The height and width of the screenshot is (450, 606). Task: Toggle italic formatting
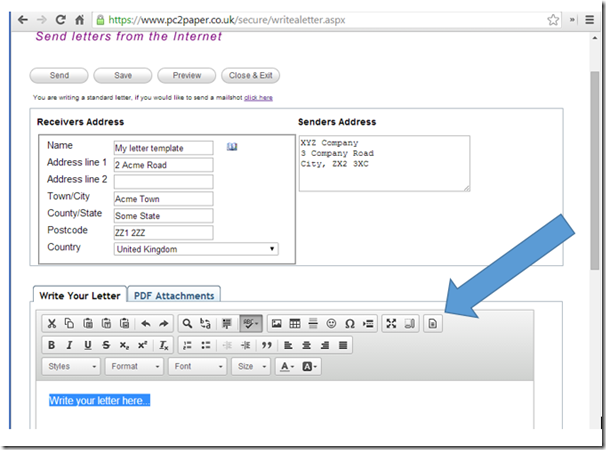tap(70, 345)
